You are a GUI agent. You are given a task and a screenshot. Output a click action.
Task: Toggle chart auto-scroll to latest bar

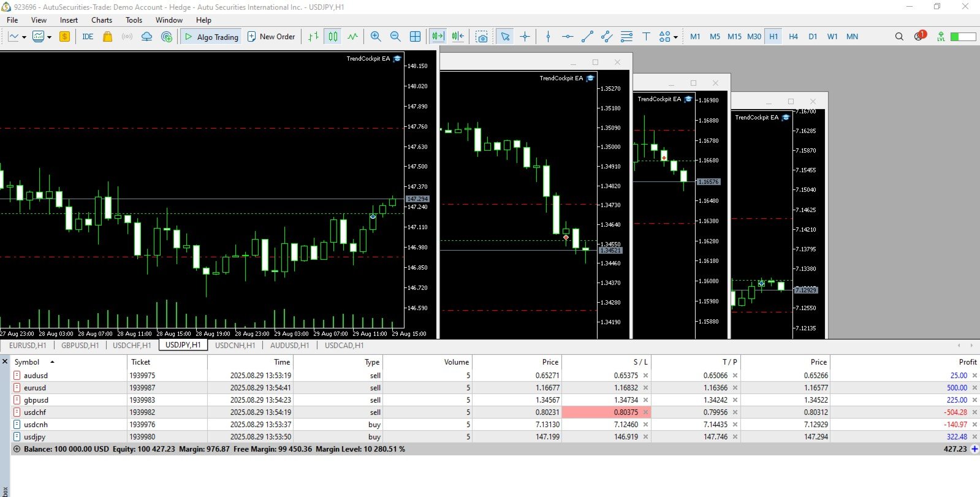(x=438, y=37)
